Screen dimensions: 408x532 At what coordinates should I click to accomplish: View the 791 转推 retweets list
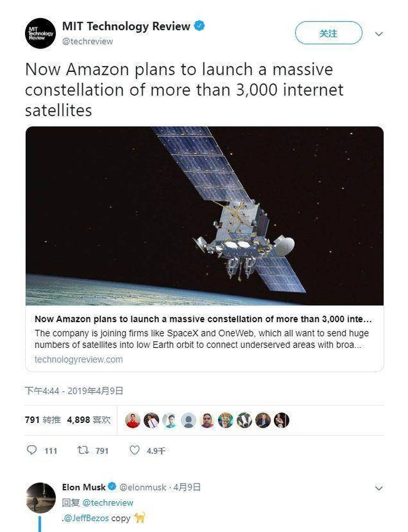click(x=43, y=420)
